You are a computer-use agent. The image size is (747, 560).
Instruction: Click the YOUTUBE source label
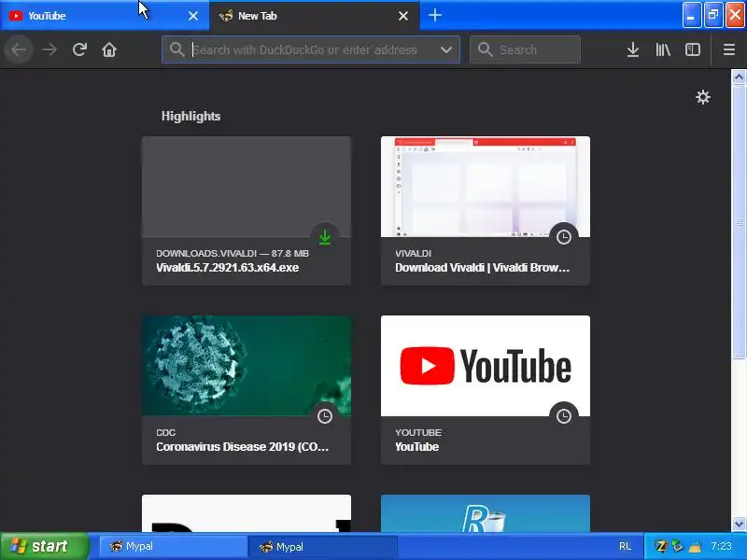[x=418, y=432]
